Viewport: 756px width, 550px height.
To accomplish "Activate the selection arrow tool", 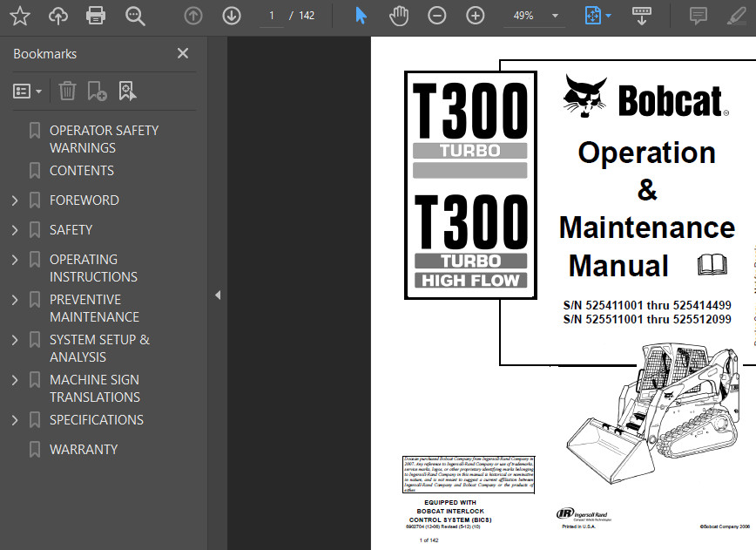I will 361,16.
